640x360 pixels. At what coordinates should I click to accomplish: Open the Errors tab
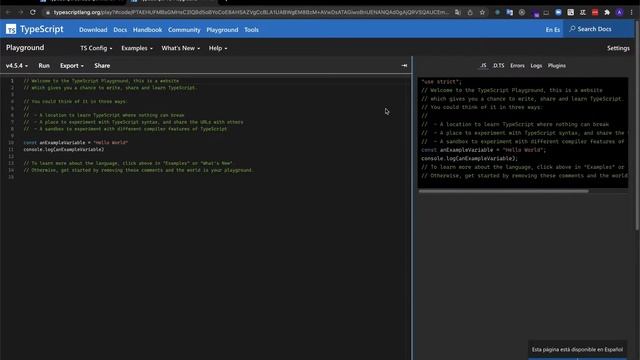(x=517, y=66)
